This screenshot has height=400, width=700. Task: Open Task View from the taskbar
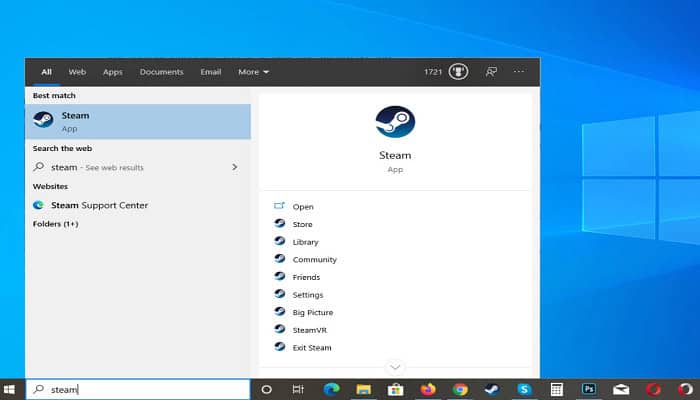pos(298,389)
